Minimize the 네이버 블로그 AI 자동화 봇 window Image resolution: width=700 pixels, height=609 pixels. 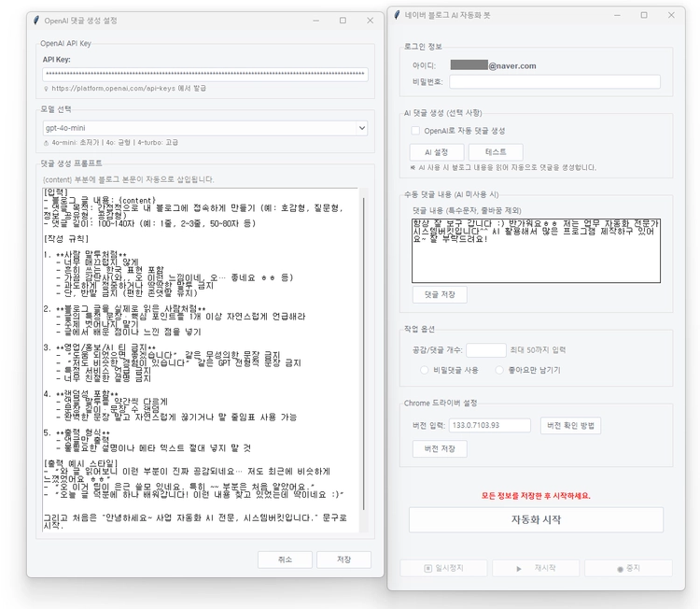coord(618,15)
